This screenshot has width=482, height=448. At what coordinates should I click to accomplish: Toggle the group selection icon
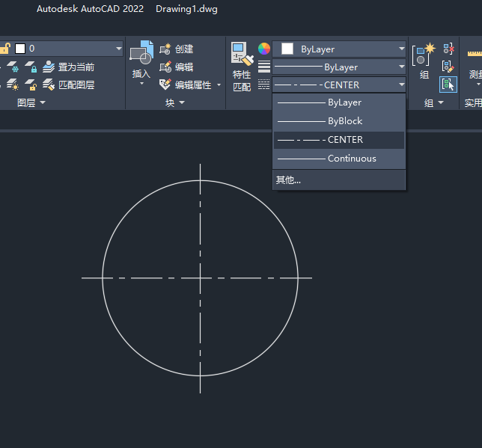(x=448, y=85)
